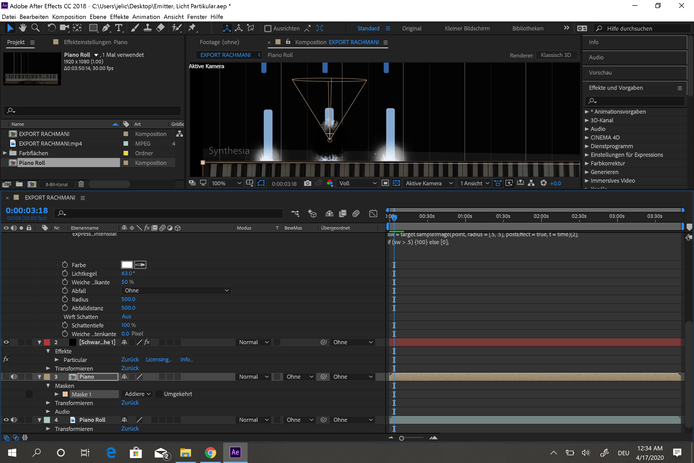The image size is (694, 463).
Task: Toggle visibility of Piano Roll layer 4
Action: click(6, 420)
